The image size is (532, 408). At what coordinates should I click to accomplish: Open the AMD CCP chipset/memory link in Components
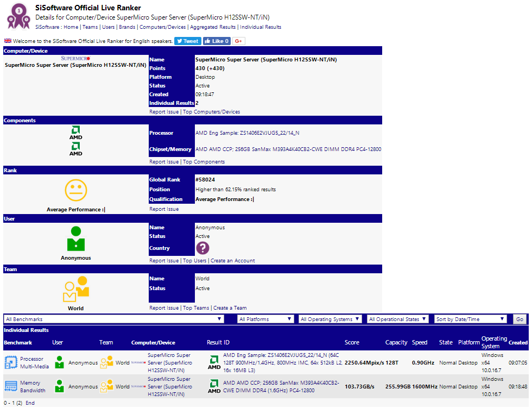click(x=288, y=149)
